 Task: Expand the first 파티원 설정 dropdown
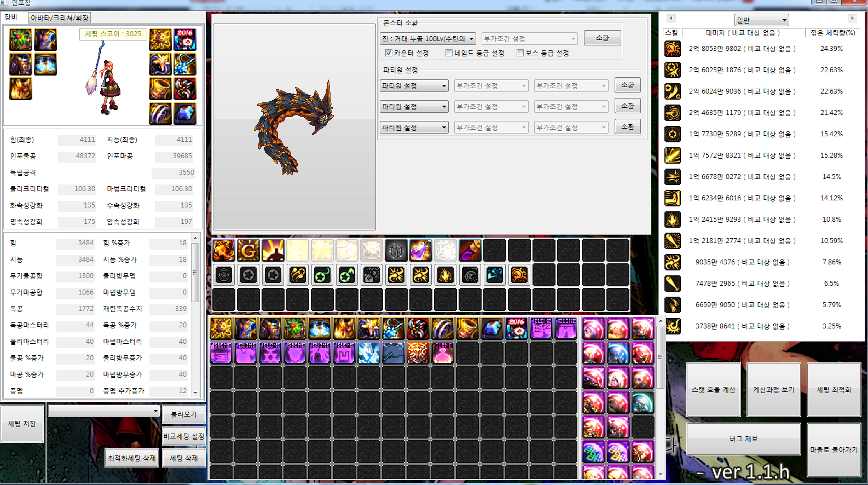(414, 86)
